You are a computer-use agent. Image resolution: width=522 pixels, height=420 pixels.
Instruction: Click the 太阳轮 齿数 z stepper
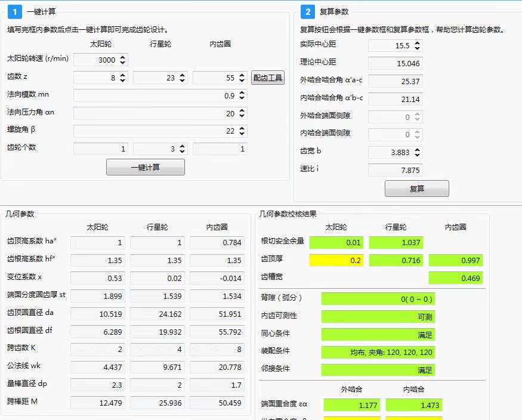point(123,78)
